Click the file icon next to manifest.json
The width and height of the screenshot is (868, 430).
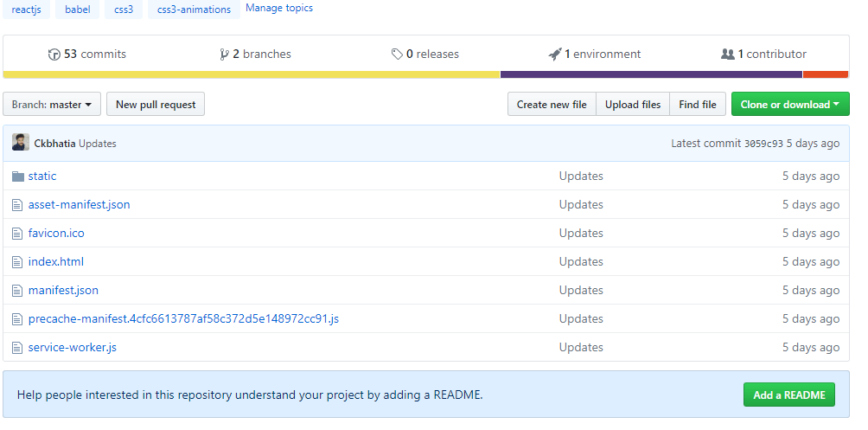(17, 291)
